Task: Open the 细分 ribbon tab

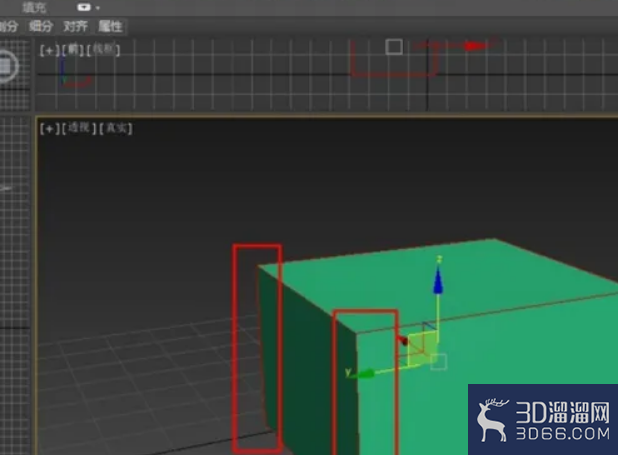Action: coord(41,26)
